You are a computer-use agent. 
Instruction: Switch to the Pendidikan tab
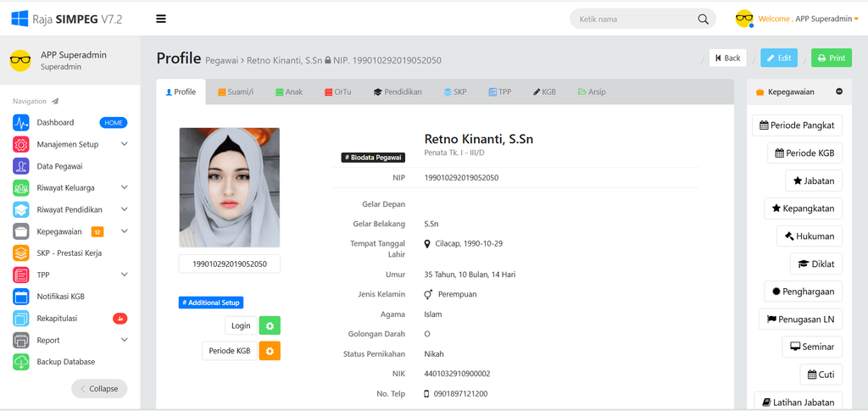pos(398,92)
